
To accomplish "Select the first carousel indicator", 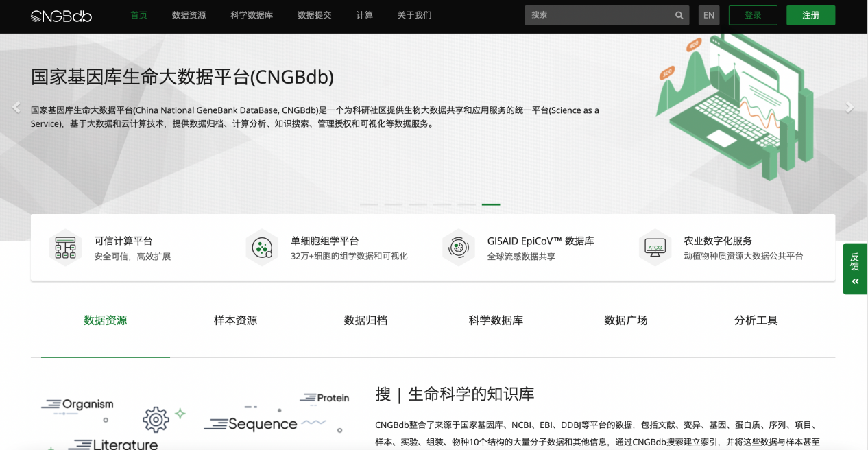I will 369,204.
